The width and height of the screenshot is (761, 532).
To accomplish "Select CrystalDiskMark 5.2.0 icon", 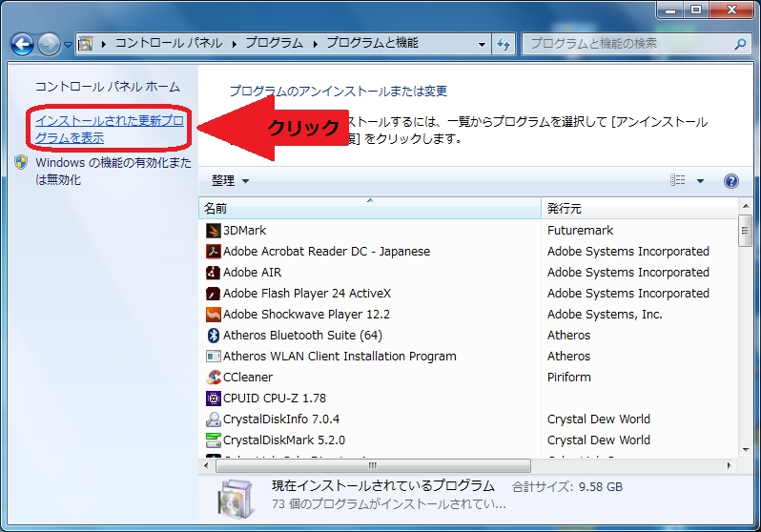I will [x=213, y=440].
